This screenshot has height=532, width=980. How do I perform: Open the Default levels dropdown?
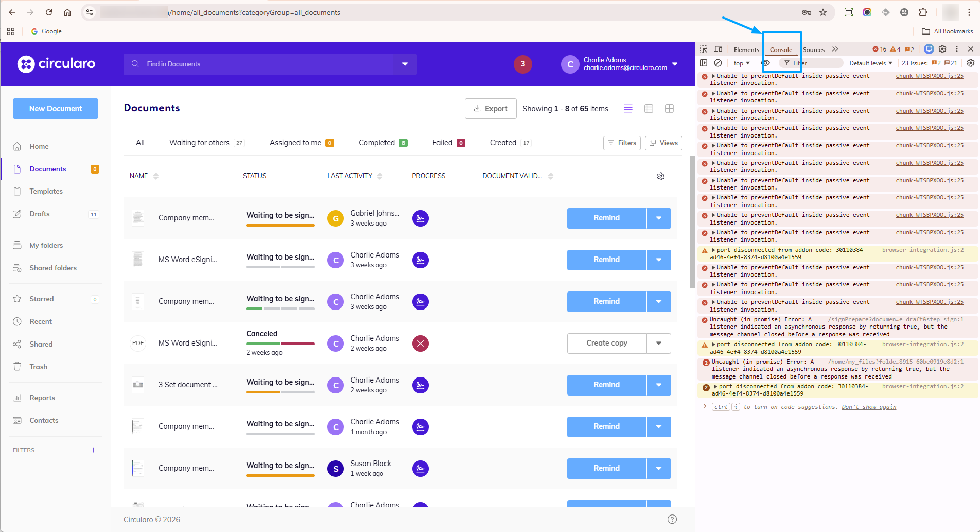[870, 63]
